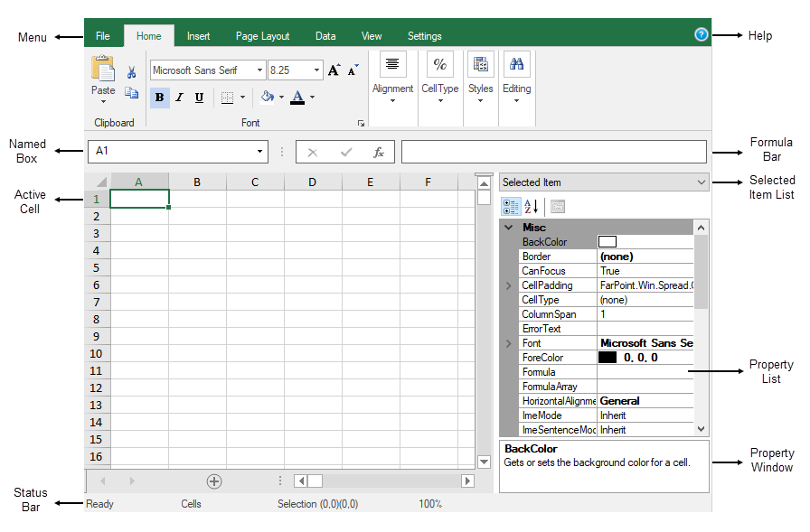
Task: Switch to the Home tab
Action: tap(149, 36)
